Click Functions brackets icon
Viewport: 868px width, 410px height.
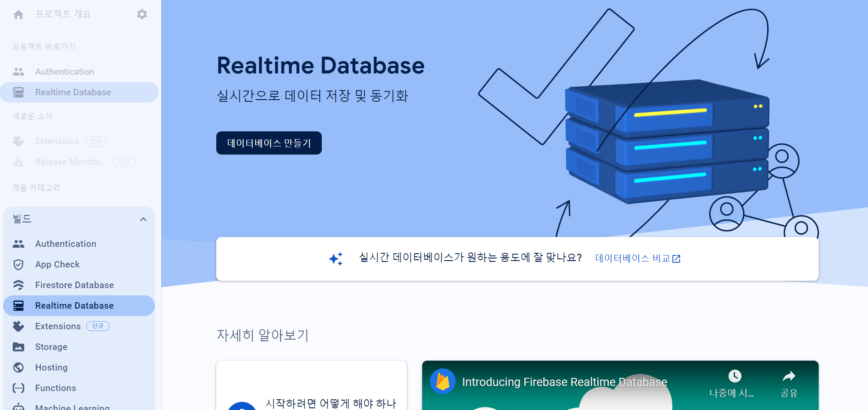tap(18, 388)
